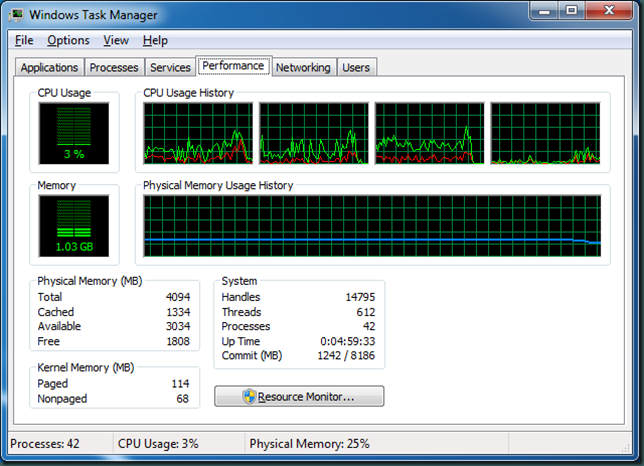This screenshot has height=466, width=644.
Task: Click the 'Nonpaged' label
Action: tap(62, 399)
